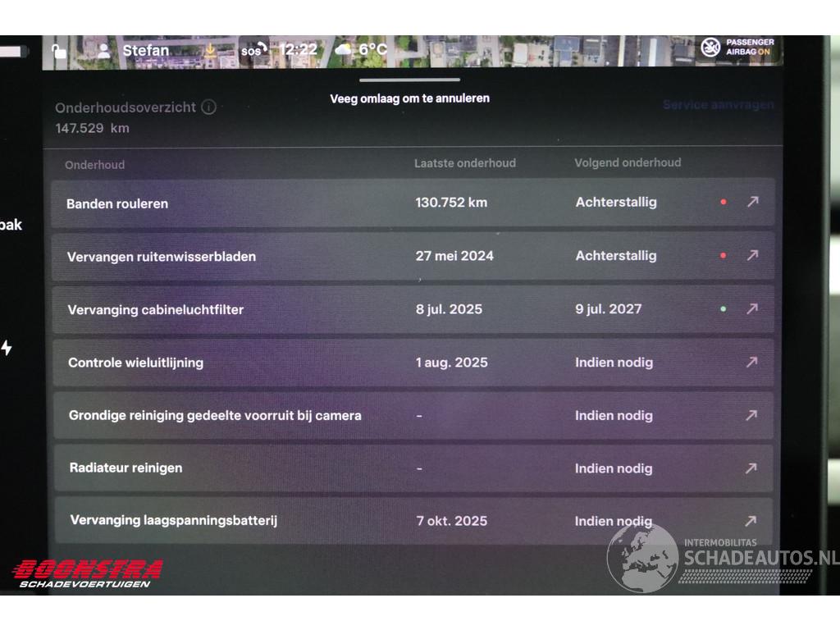
Task: Tap the lightning bolt charging icon
Action: pos(7,348)
